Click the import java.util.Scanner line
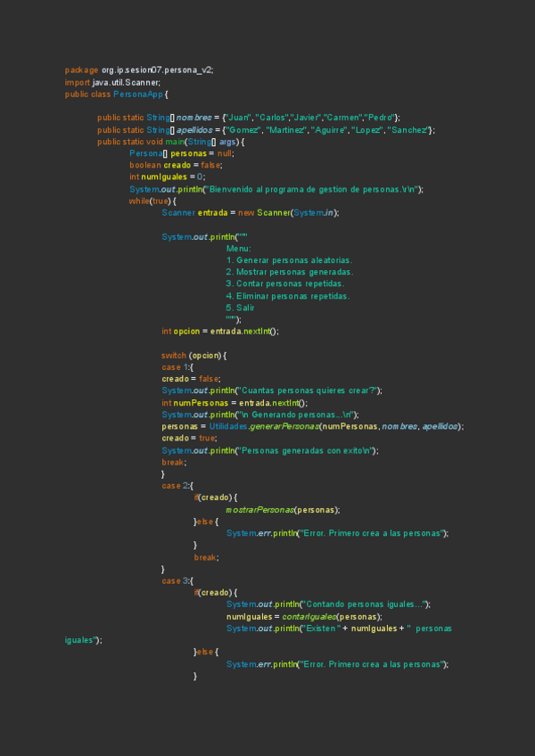The height and width of the screenshot is (756, 535). pyautogui.click(x=113, y=82)
